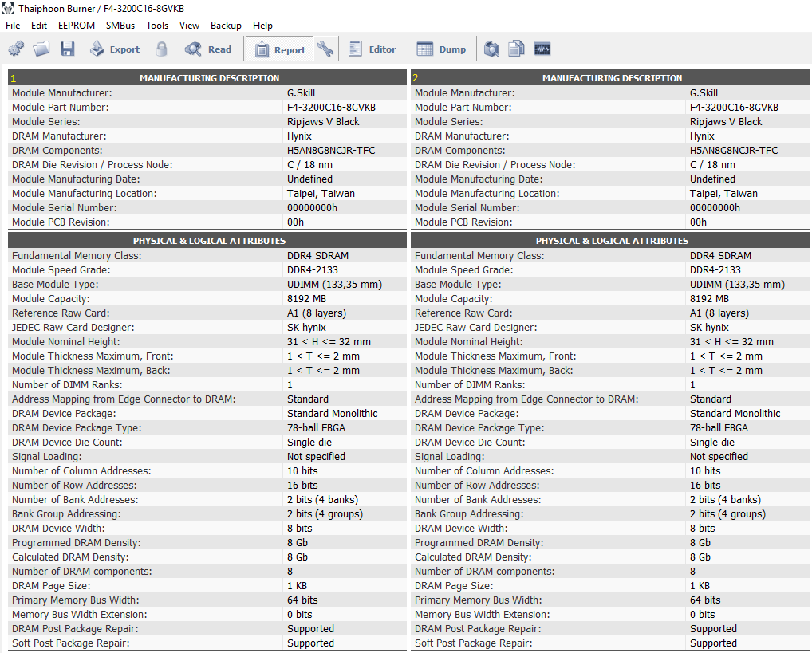The height and width of the screenshot is (653, 812).
Task: Click module 2 DRAM Post Package Repair Supported
Action: pyautogui.click(x=713, y=628)
